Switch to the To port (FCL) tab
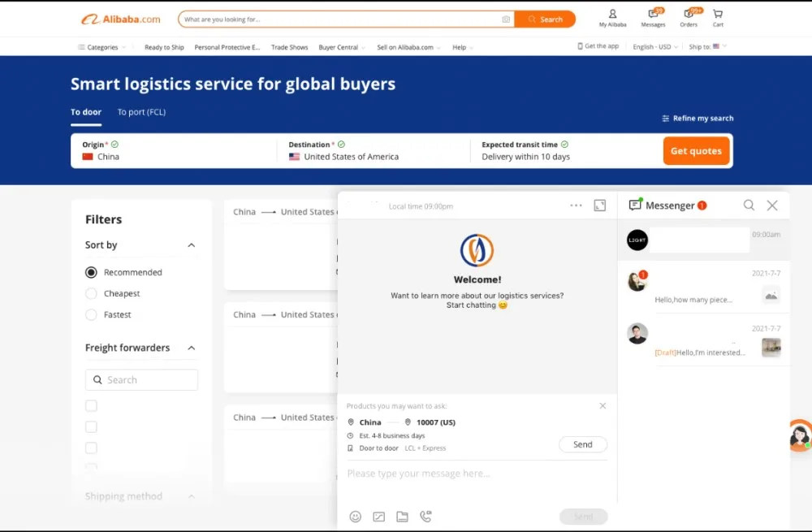 [141, 112]
